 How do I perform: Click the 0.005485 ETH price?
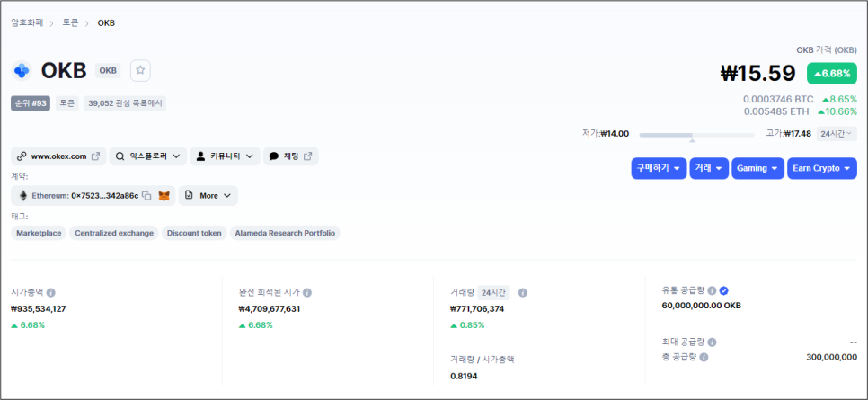[776, 111]
